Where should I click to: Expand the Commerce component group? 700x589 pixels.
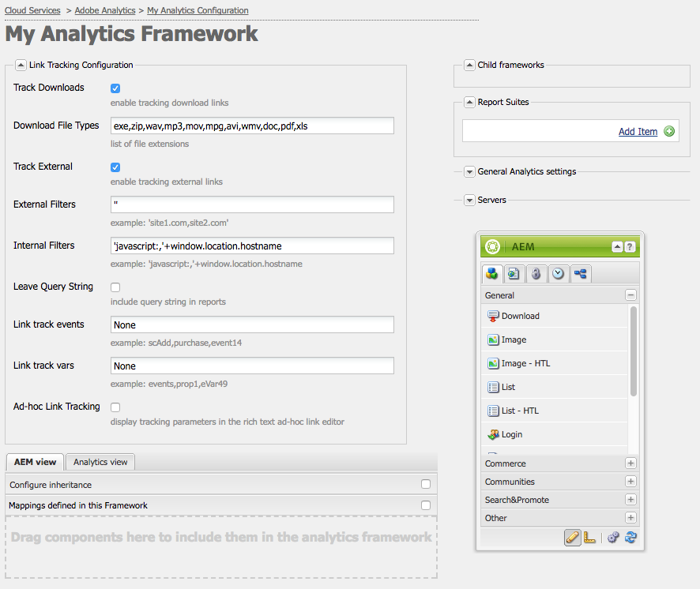point(630,463)
